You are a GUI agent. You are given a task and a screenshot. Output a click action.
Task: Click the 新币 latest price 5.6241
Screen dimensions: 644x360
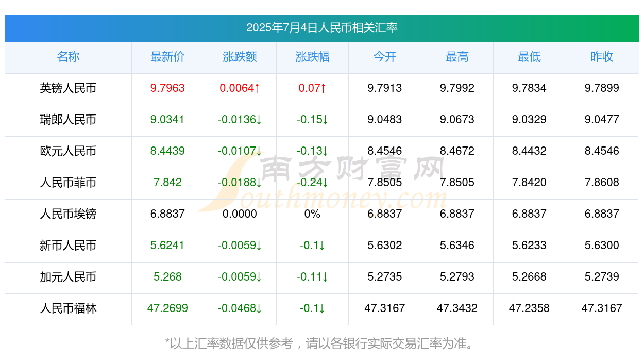(x=167, y=246)
